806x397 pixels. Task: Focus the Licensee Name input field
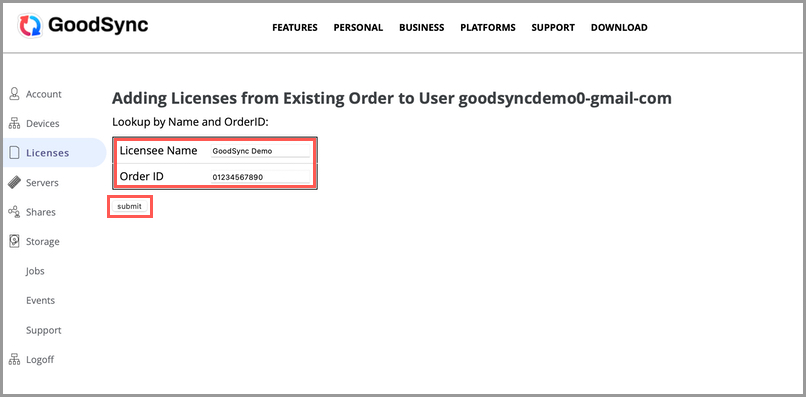click(x=260, y=151)
